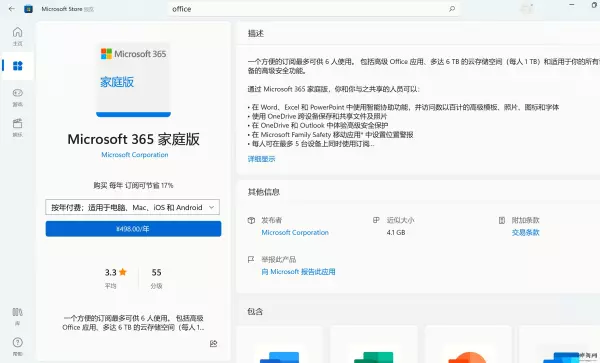Go back with the back arrow
This screenshot has width=600, height=363.
pos(11,8)
